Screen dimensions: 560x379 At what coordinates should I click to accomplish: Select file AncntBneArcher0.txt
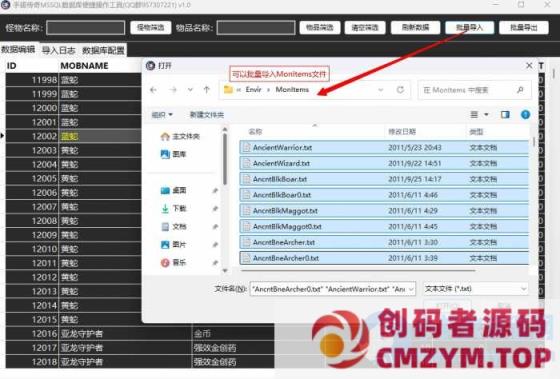384,258
